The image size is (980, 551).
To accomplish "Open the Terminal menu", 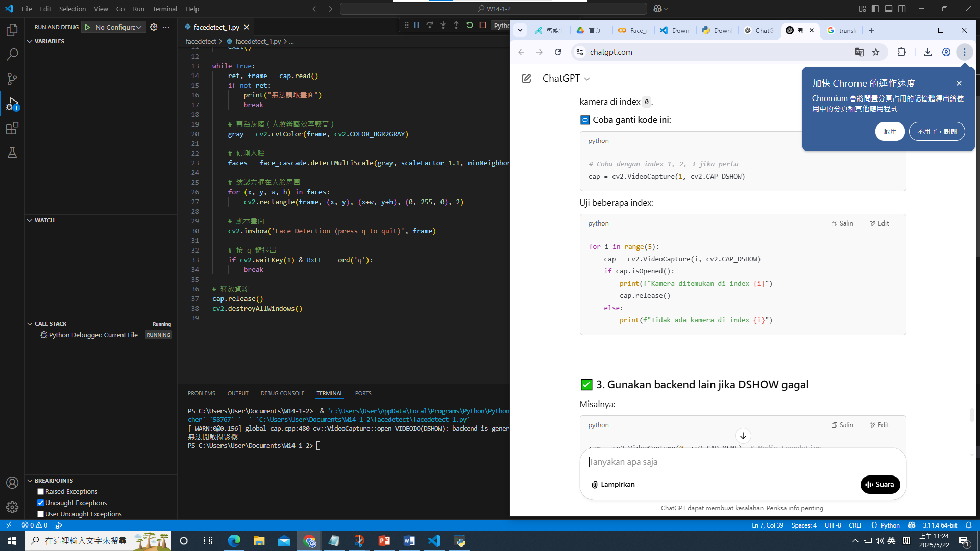I will [x=164, y=9].
